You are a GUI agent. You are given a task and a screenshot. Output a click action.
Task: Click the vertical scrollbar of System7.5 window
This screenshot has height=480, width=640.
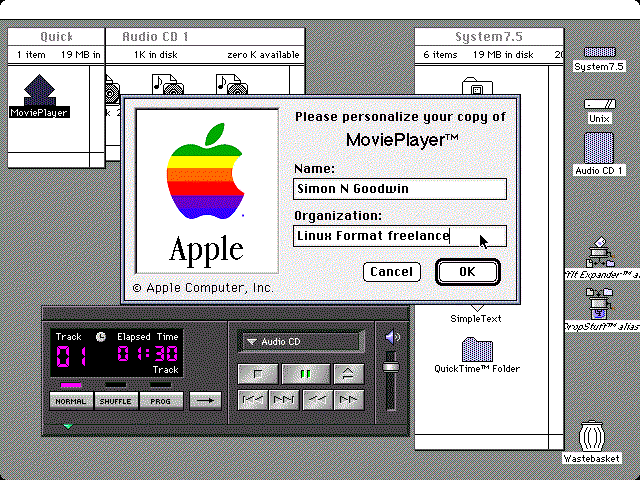556,249
